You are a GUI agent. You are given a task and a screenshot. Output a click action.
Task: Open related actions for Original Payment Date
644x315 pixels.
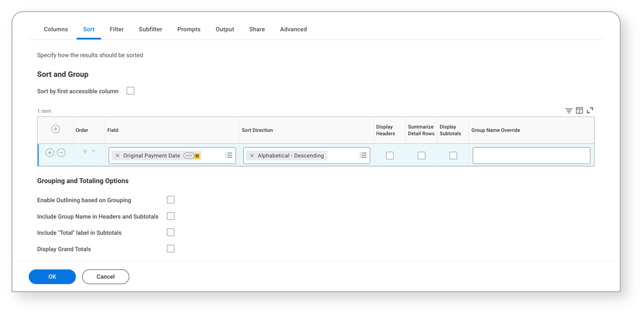tap(189, 156)
